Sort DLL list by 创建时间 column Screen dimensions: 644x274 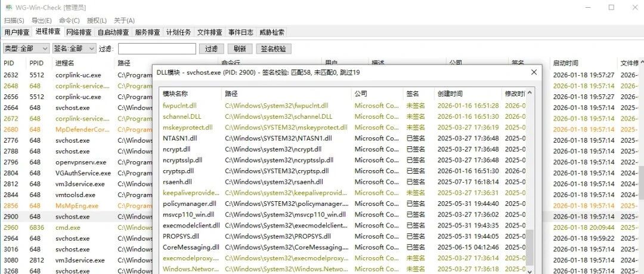click(x=467, y=94)
